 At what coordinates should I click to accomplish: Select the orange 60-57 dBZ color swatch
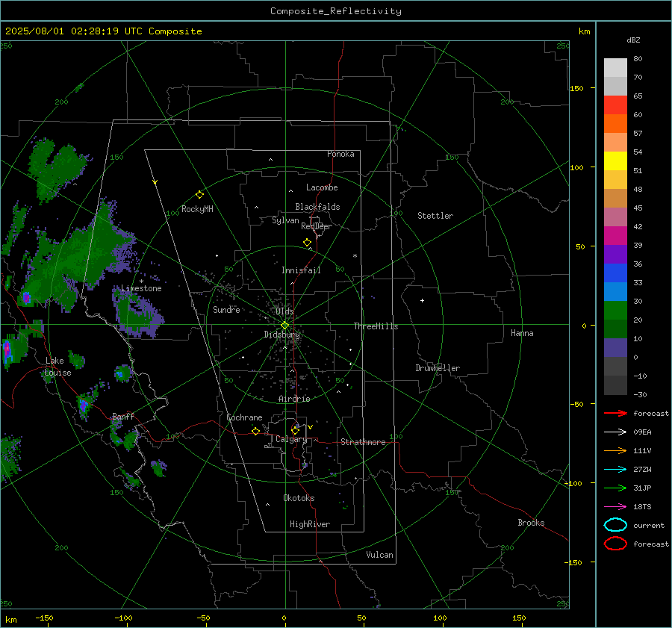click(x=615, y=123)
